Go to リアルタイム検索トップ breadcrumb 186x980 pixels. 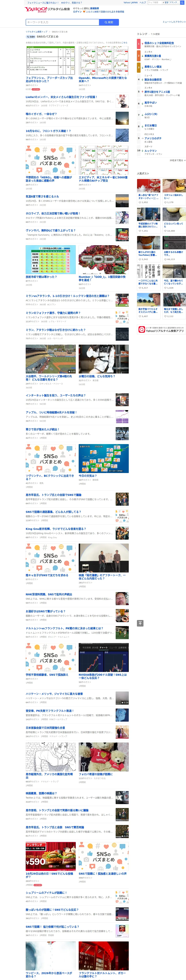click(37, 32)
